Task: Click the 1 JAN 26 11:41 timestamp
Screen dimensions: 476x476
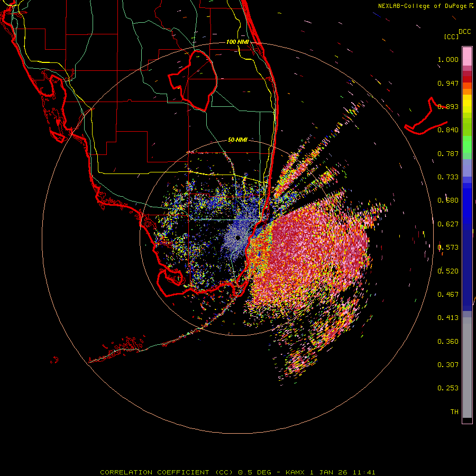Action: click(x=343, y=472)
